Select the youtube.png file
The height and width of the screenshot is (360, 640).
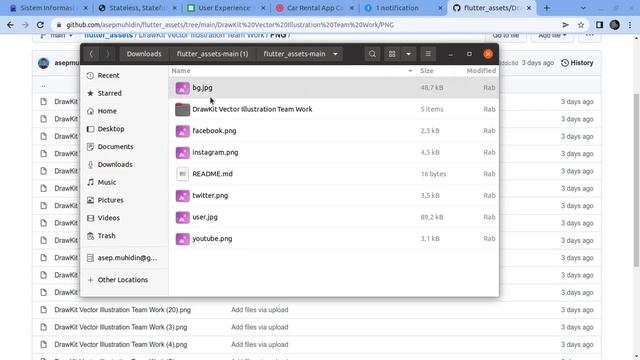pos(333,239)
